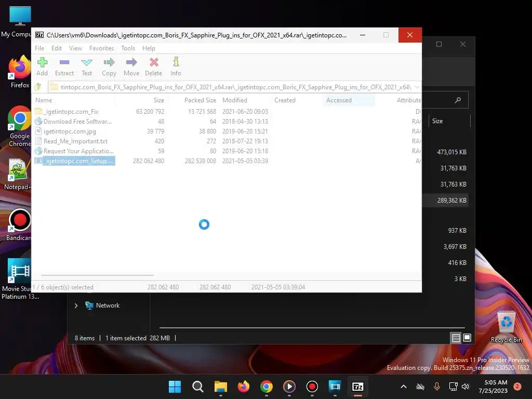Image resolution: width=532 pixels, height=399 pixels.
Task: Select _igetintopc.com_Setup file row
Action: pos(227,161)
